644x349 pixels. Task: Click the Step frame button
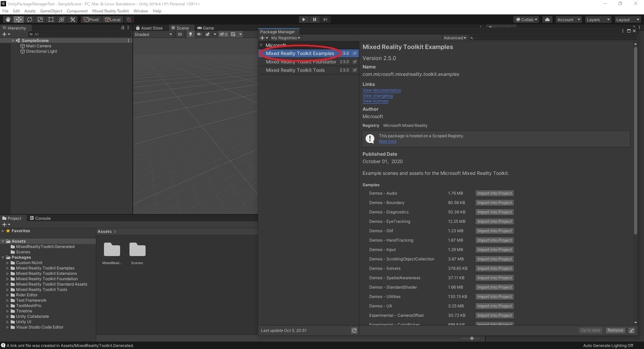(x=325, y=19)
